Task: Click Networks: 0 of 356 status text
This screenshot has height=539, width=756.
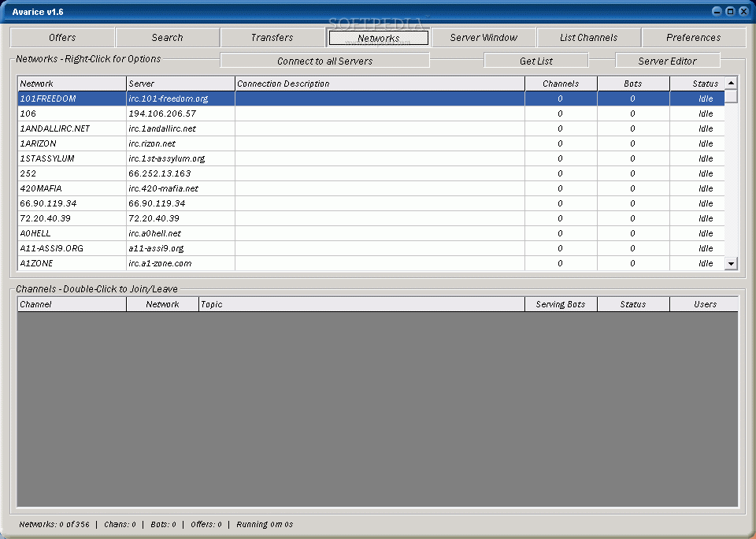Action: coord(54,524)
